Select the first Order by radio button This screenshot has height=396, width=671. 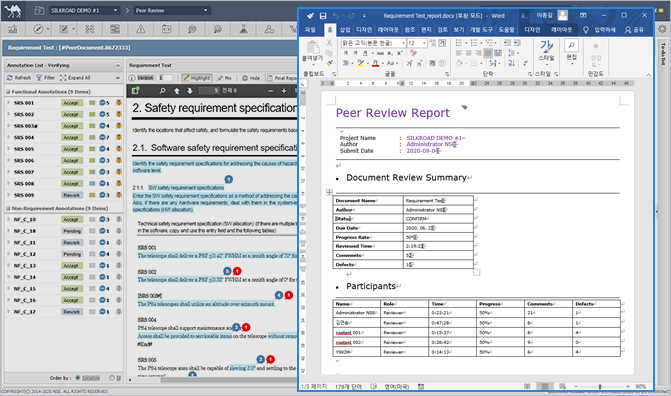pos(77,378)
